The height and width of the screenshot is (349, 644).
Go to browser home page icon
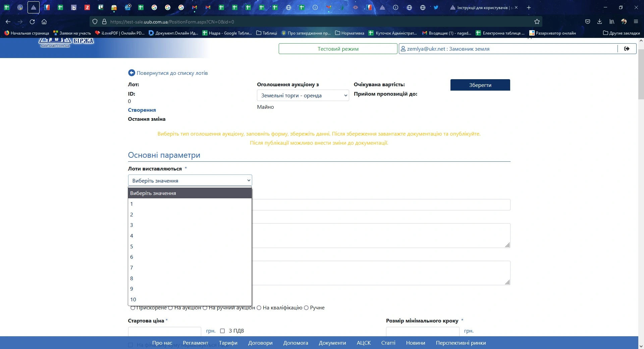click(44, 22)
